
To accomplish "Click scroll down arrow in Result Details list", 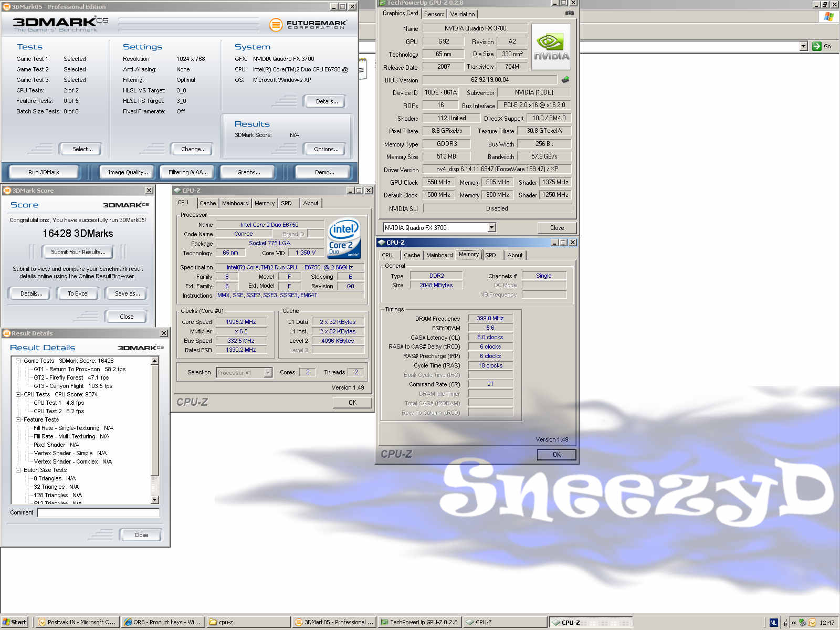I will (154, 500).
